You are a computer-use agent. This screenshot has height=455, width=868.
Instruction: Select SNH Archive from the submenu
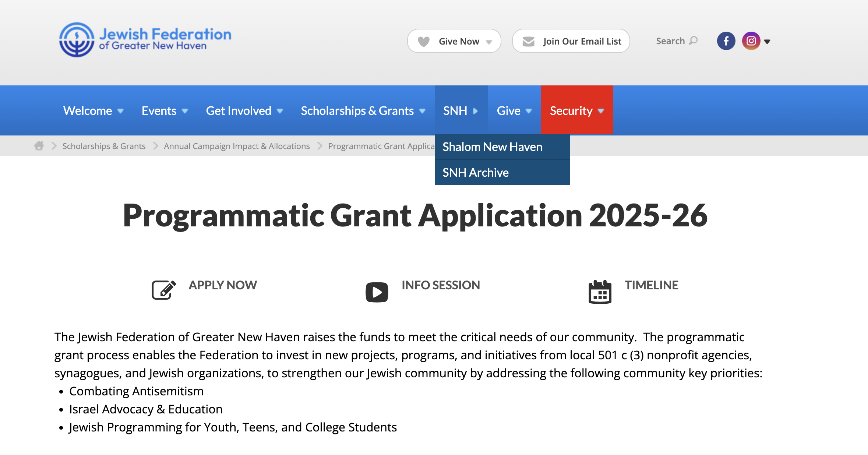tap(475, 173)
